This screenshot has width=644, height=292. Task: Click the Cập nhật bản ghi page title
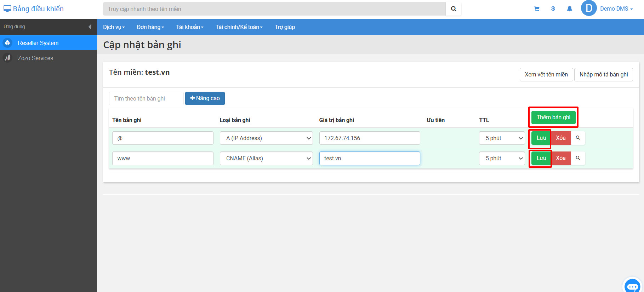pos(142,45)
